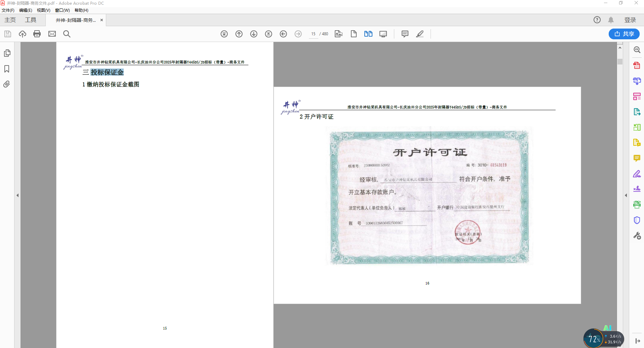Go to the next page arrow
Image resolution: width=644 pixels, height=348 pixels.
[254, 34]
